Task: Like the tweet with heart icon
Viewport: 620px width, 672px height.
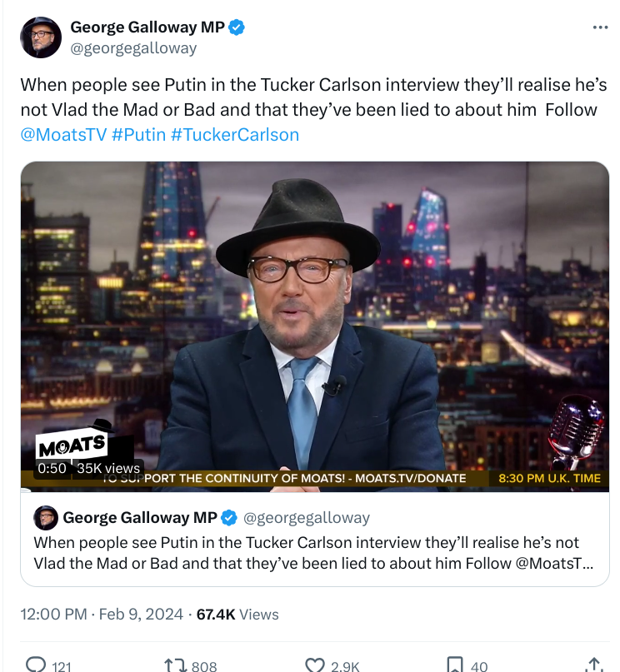Action: 315,665
